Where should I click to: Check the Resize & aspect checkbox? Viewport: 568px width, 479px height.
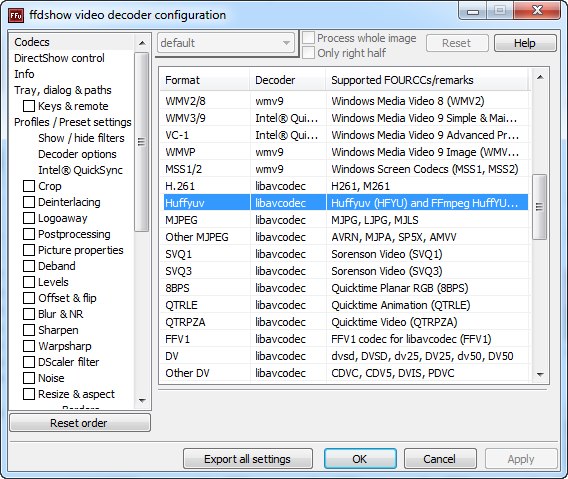pos(29,394)
